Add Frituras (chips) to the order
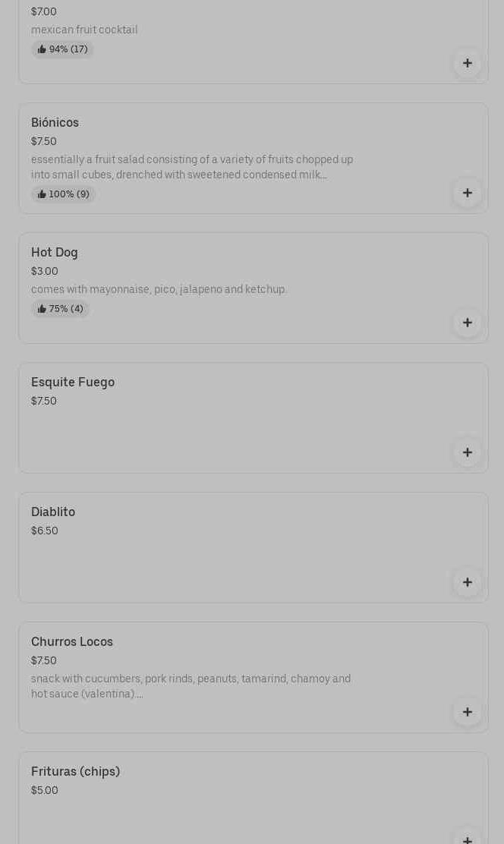The image size is (504, 844). [x=468, y=837]
